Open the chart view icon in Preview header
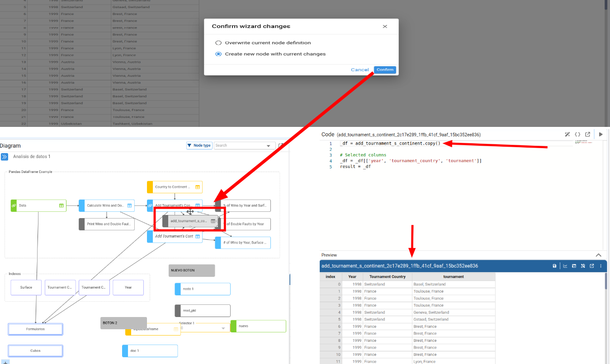 (x=565, y=266)
